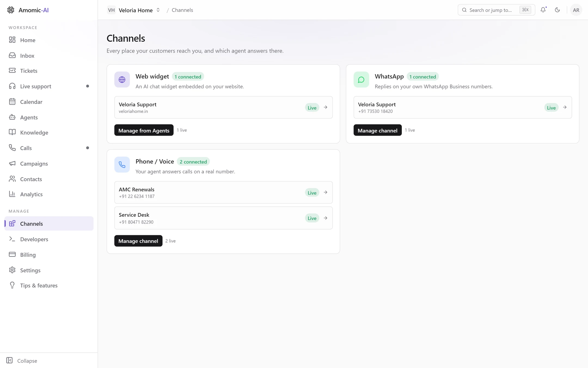Open the Contacts page
The width and height of the screenshot is (588, 368).
pos(49,179)
